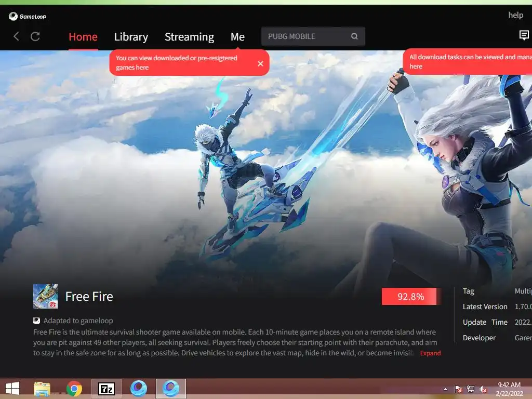Select the active GameLoop taskbar window

(170, 389)
